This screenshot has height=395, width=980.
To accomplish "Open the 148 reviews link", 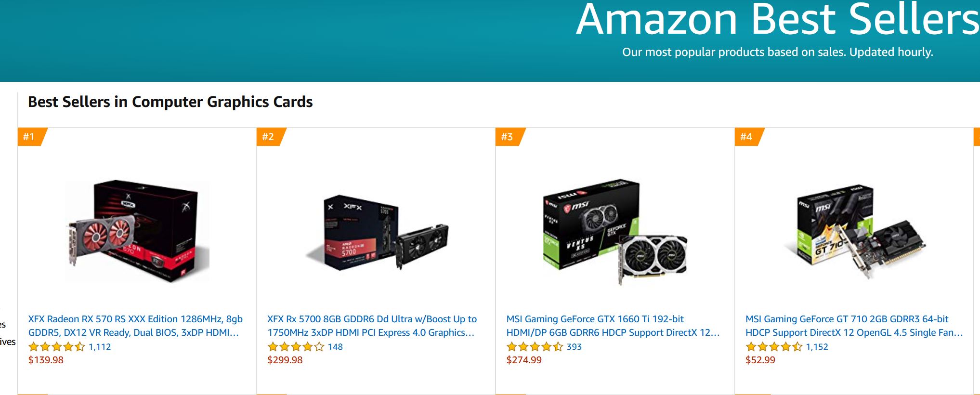I will (x=335, y=347).
